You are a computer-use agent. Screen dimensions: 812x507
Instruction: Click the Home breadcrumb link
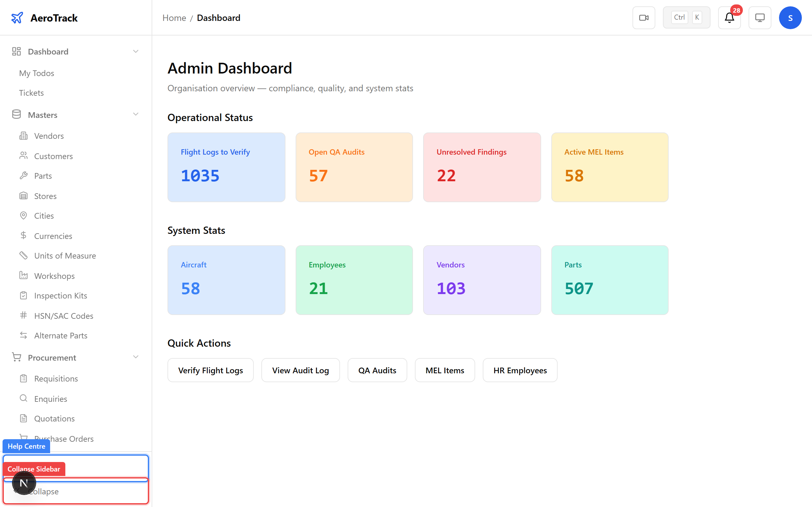[x=174, y=17]
